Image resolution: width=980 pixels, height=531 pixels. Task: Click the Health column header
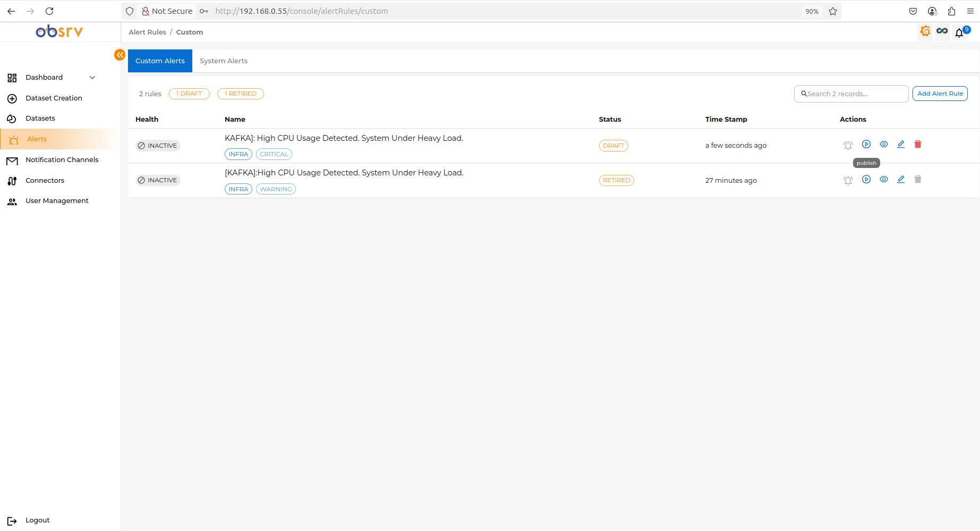tap(147, 119)
